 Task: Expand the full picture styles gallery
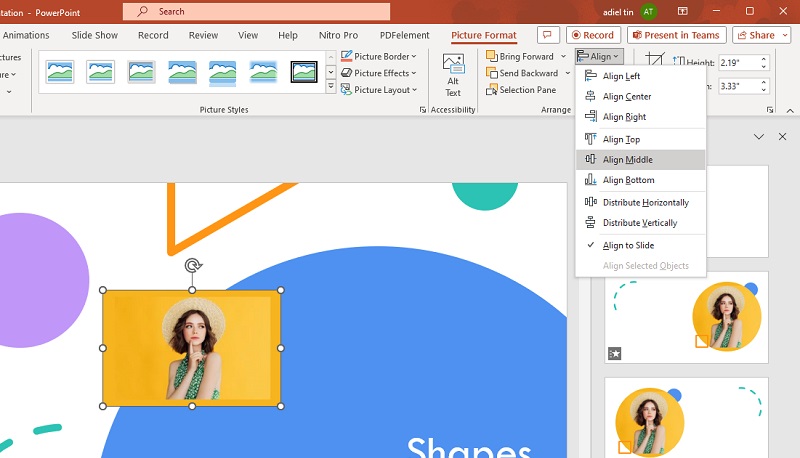pos(331,87)
